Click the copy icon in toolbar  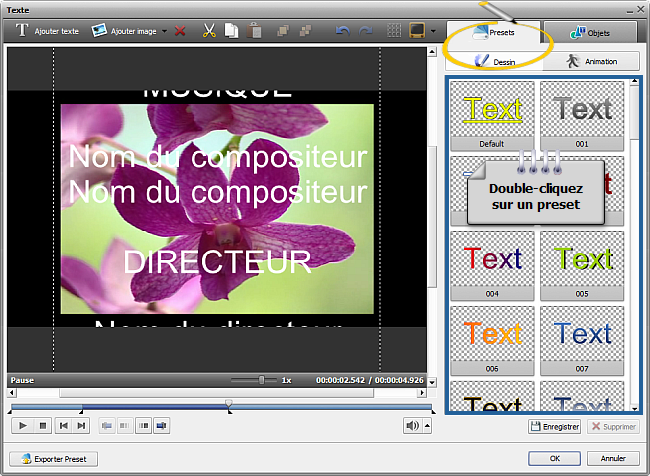click(x=231, y=31)
